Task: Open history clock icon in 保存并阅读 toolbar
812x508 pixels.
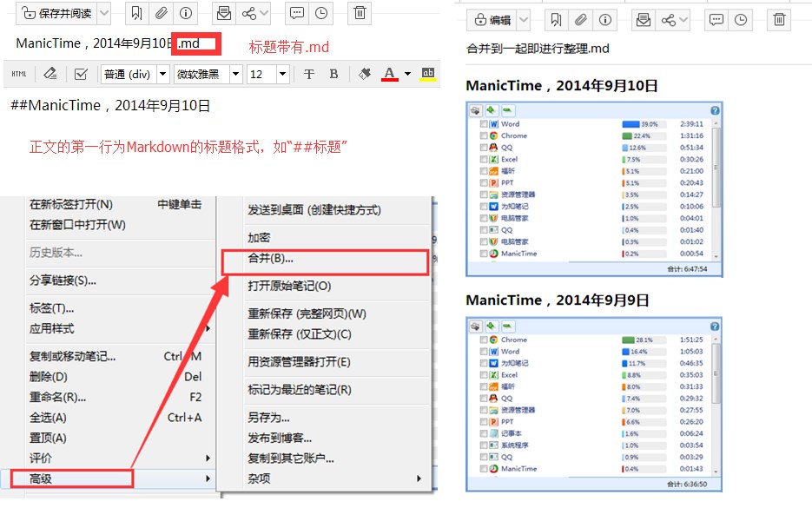Action: 321,13
